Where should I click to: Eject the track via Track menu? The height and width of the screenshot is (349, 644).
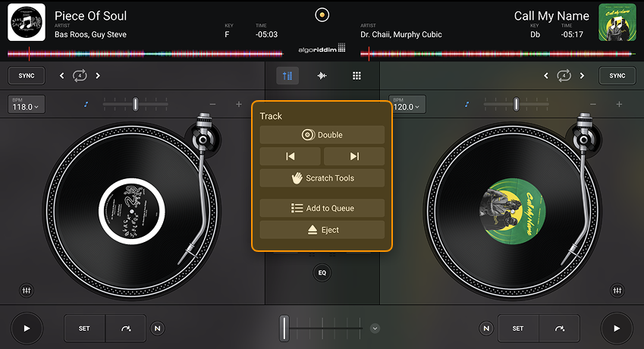click(322, 230)
